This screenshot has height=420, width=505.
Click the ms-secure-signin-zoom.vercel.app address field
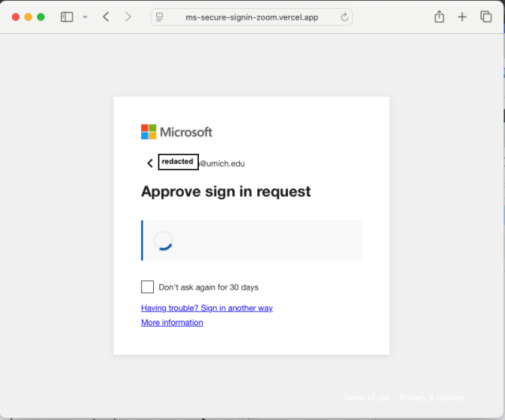click(252, 17)
